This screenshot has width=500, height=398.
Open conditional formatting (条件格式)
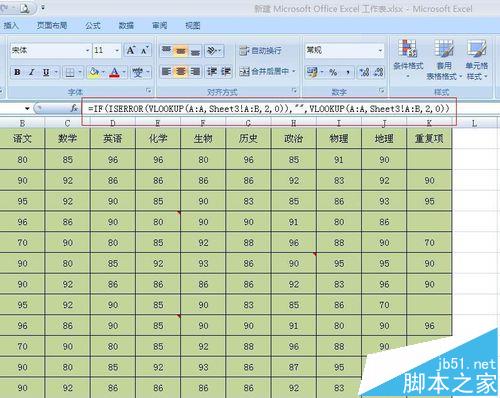coord(408,59)
